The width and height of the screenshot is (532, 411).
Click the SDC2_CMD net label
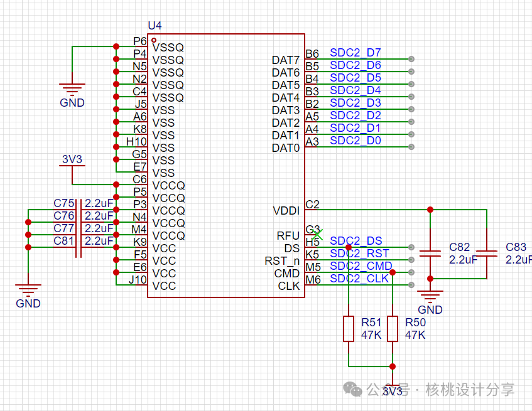click(361, 265)
